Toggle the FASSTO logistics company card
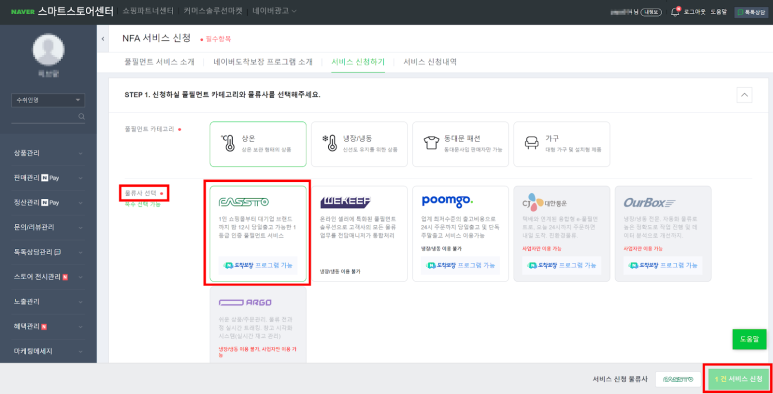Screen dimensions: 773x394 [x=258, y=233]
